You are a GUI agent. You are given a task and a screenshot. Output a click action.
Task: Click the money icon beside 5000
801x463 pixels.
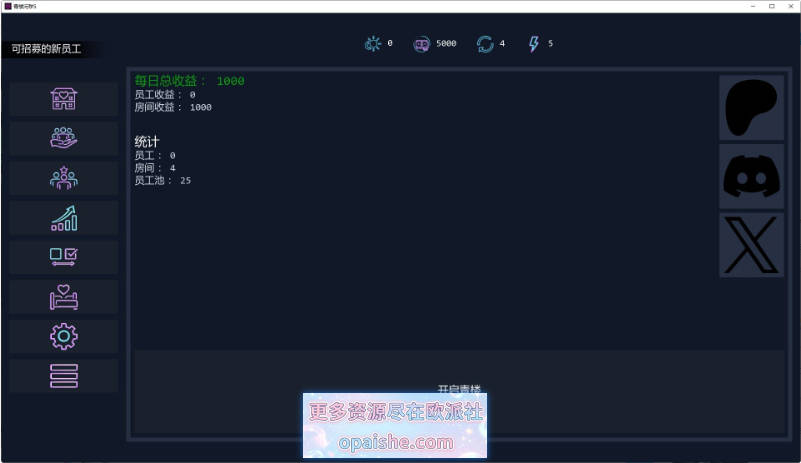click(x=421, y=44)
